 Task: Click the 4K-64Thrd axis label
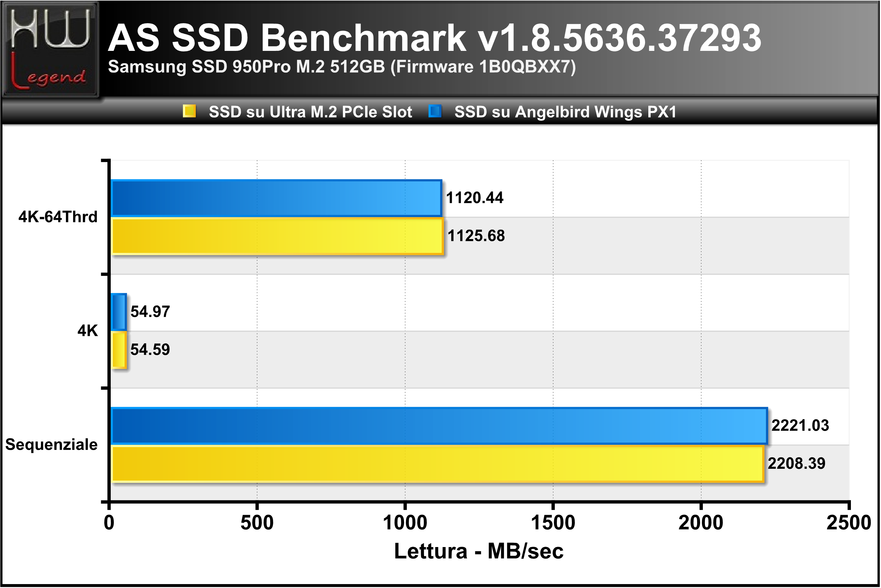click(x=58, y=217)
